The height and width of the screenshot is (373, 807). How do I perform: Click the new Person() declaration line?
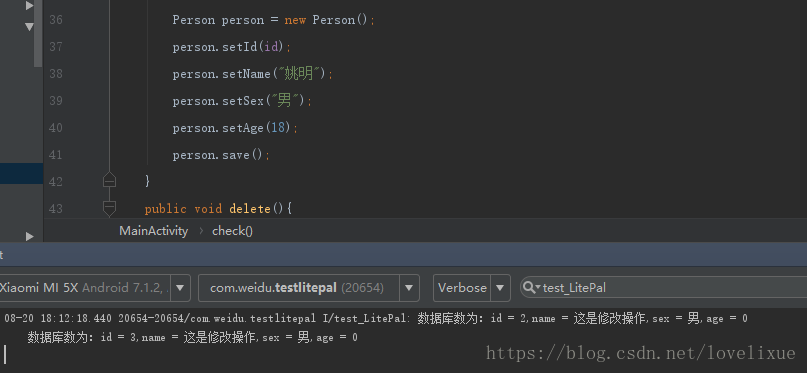click(274, 20)
